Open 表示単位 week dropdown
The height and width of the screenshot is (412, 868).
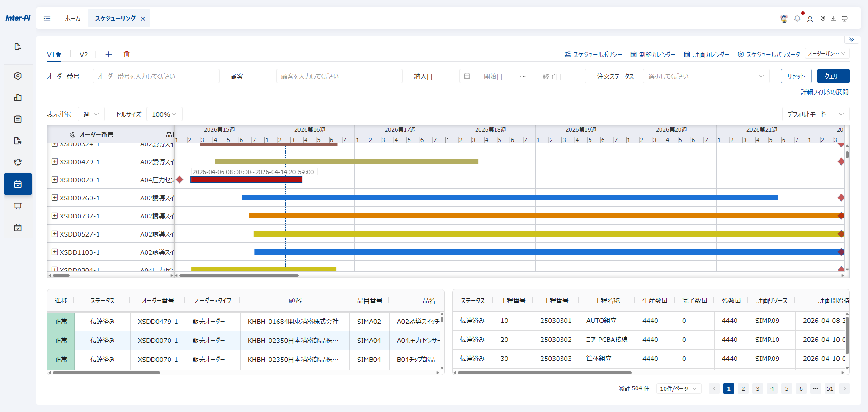click(91, 114)
